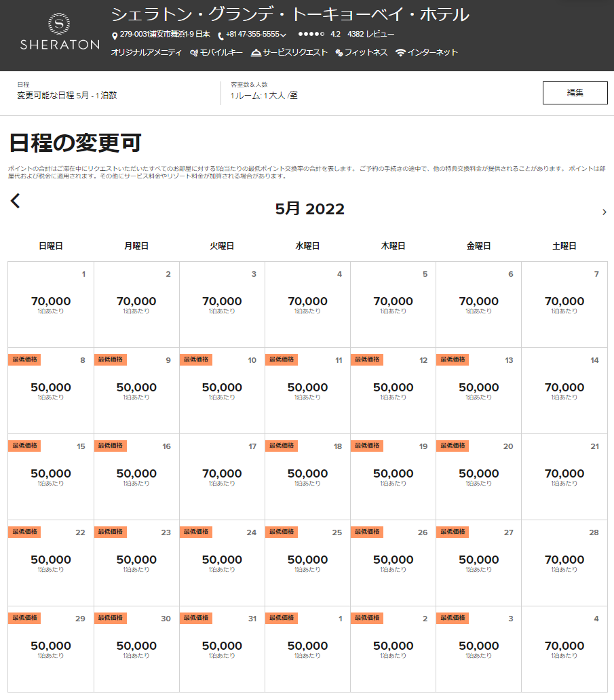The width and height of the screenshot is (614, 700).
Task: Click the オリジナルアメニティ amenity label
Action: (x=146, y=53)
